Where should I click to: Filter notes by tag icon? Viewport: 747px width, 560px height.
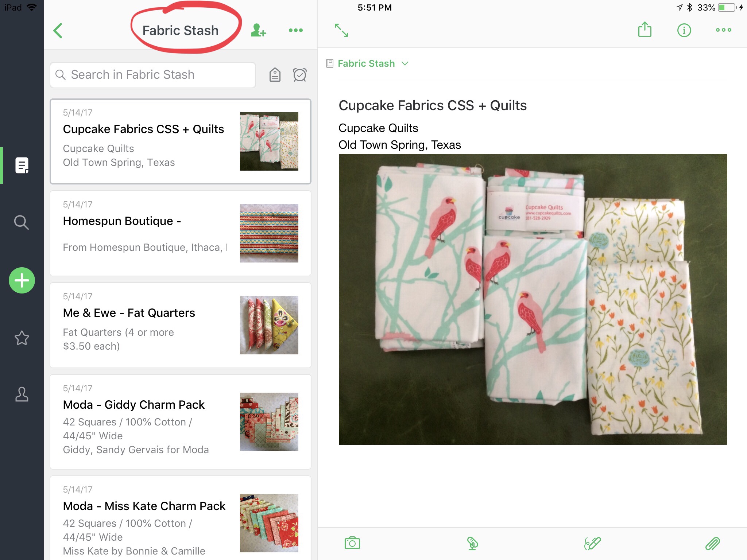275,75
